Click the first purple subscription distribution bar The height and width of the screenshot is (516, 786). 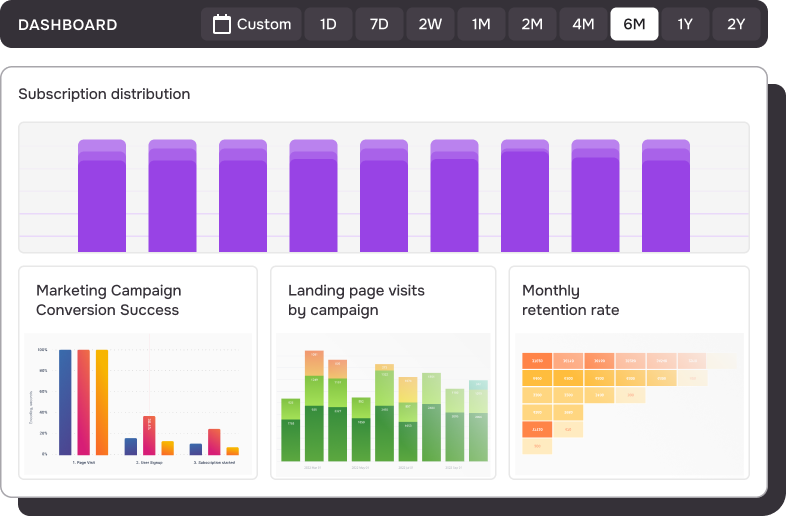coord(102,196)
